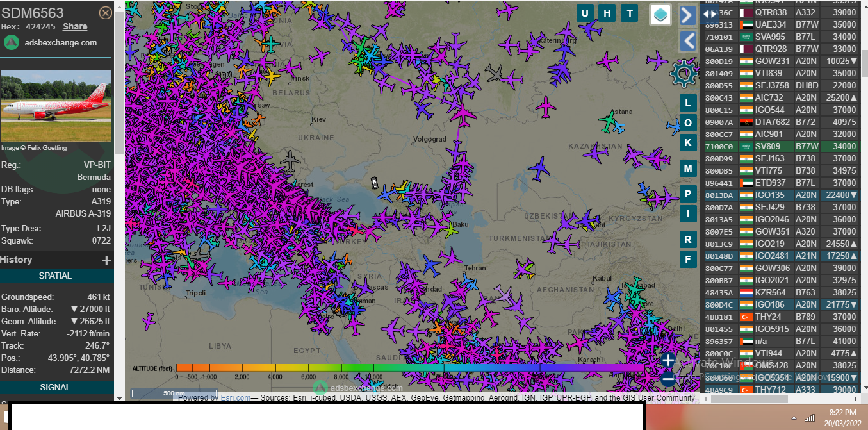Click the Saudi flag beside SV809
Screen dimensions: 868x430
pyautogui.click(x=746, y=146)
